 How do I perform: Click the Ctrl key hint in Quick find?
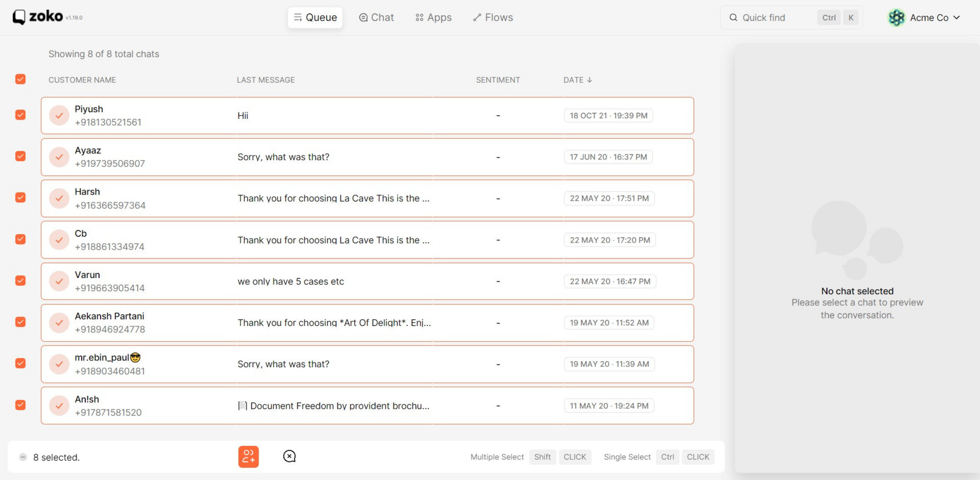click(x=829, y=18)
